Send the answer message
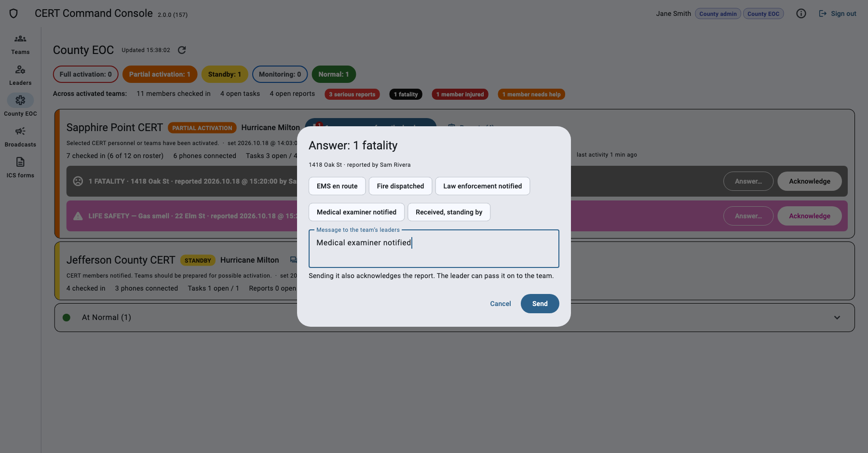The height and width of the screenshot is (453, 868). [540, 304]
